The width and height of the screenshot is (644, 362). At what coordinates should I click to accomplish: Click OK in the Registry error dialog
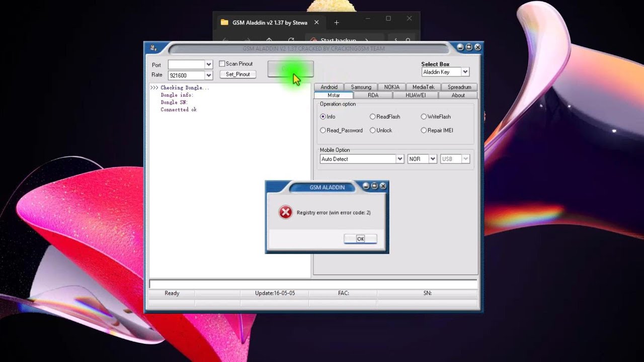(x=360, y=239)
